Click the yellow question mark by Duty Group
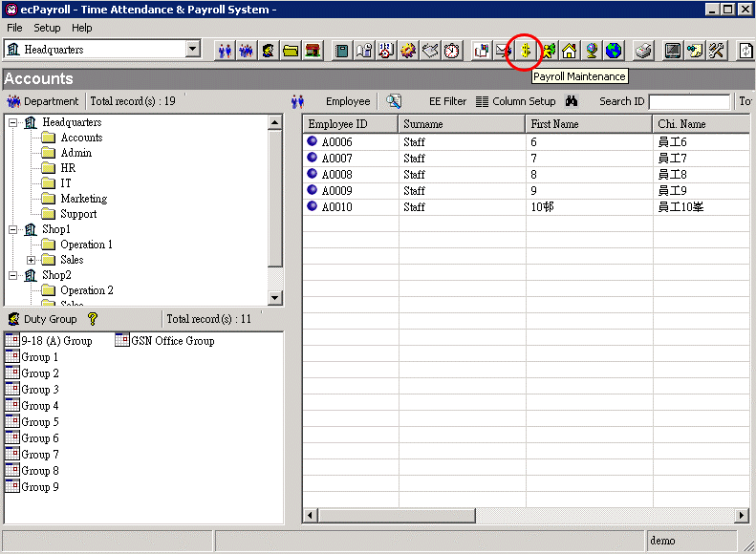 point(93,319)
